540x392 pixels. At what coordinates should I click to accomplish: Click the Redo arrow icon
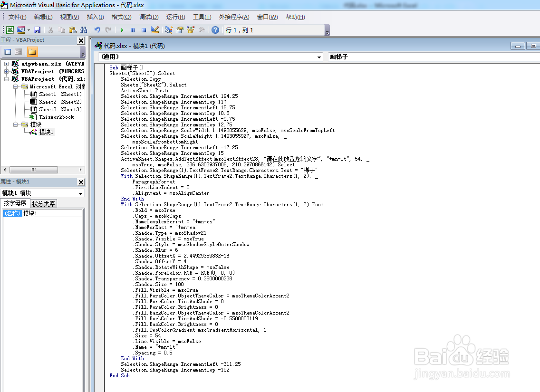point(108,30)
